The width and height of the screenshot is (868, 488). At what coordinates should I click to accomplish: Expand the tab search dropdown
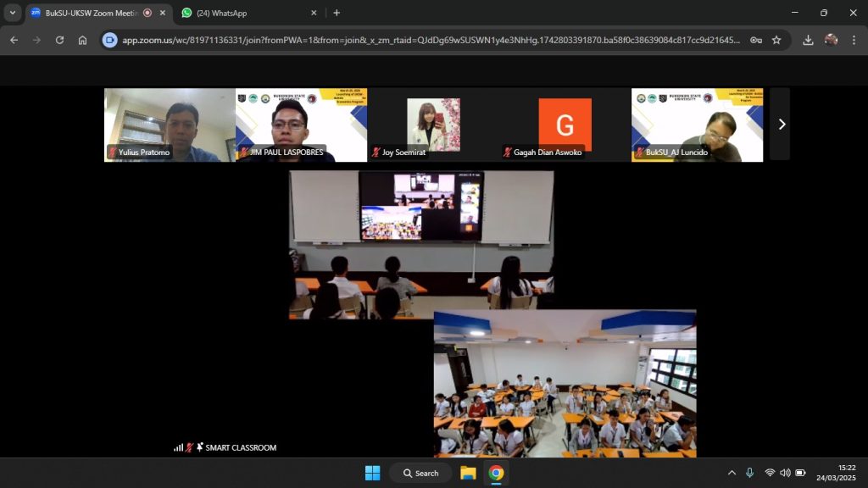(13, 13)
